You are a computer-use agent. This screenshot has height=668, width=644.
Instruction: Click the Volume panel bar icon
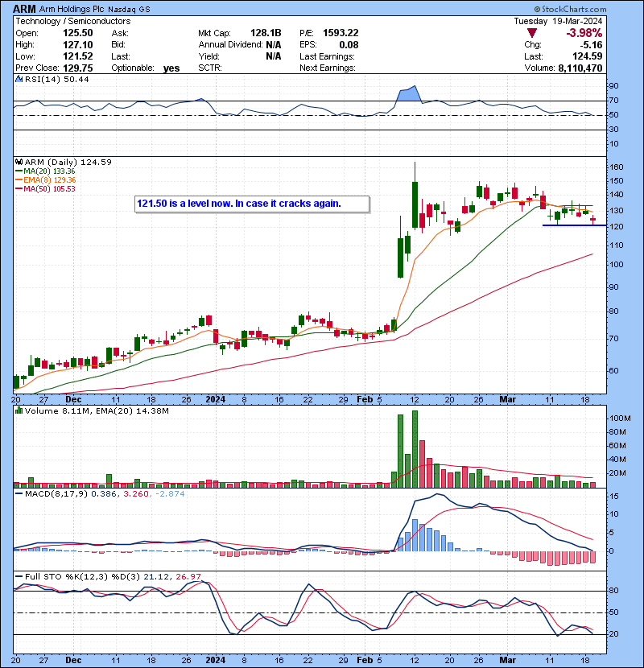coord(19,411)
